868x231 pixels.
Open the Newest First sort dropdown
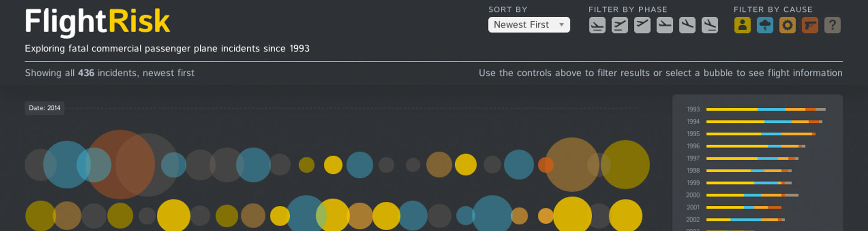point(529,25)
